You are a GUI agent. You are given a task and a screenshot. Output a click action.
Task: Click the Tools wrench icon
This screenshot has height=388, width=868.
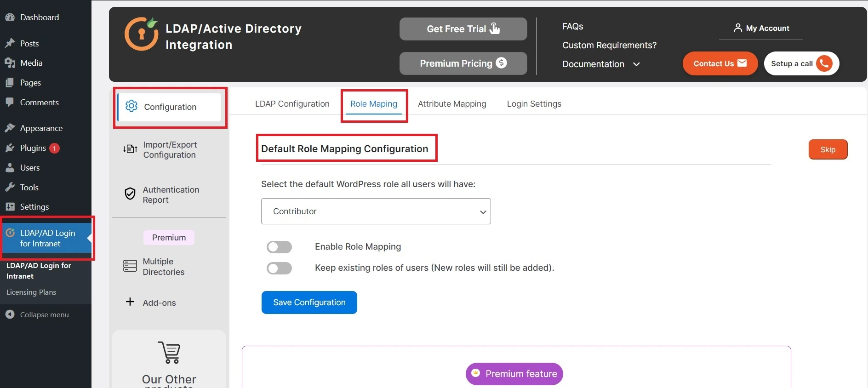click(x=10, y=187)
